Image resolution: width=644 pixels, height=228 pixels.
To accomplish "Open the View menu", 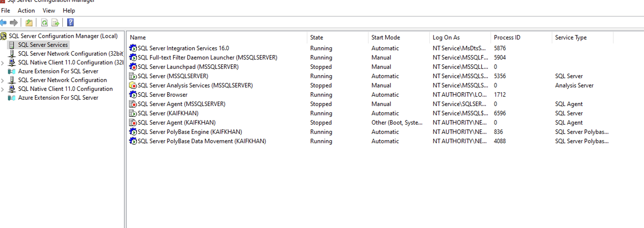I will point(49,11).
